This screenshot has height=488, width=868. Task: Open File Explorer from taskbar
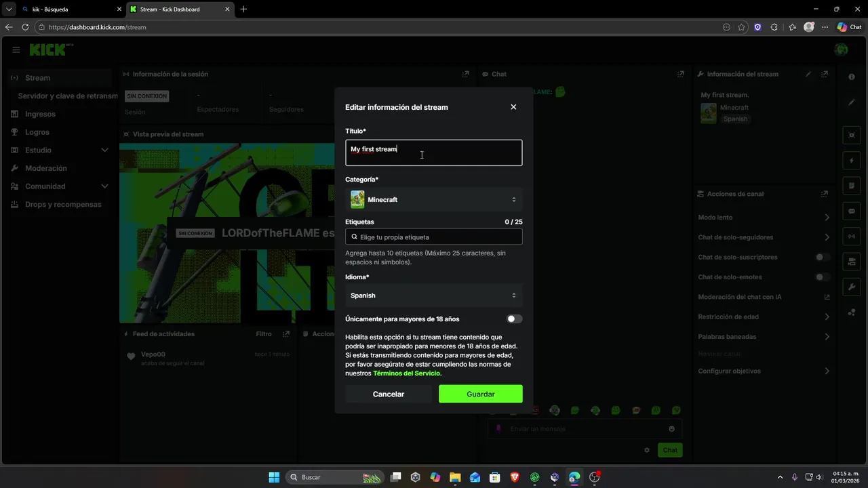click(x=455, y=477)
